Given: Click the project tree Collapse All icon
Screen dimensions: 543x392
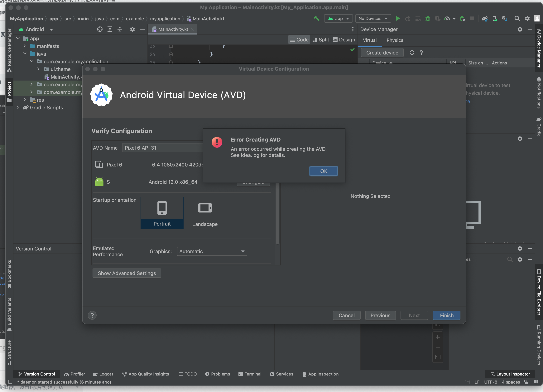Looking at the screenshot, I should point(120,29).
